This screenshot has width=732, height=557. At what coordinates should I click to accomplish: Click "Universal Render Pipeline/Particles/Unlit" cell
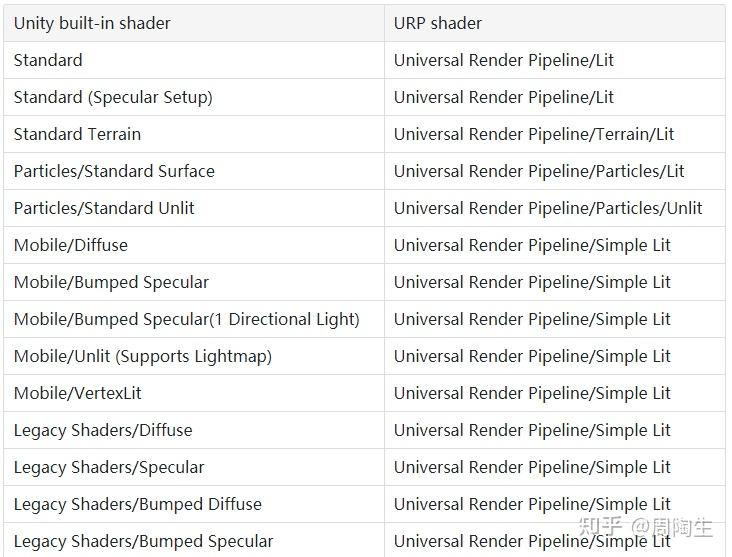pyautogui.click(x=548, y=208)
